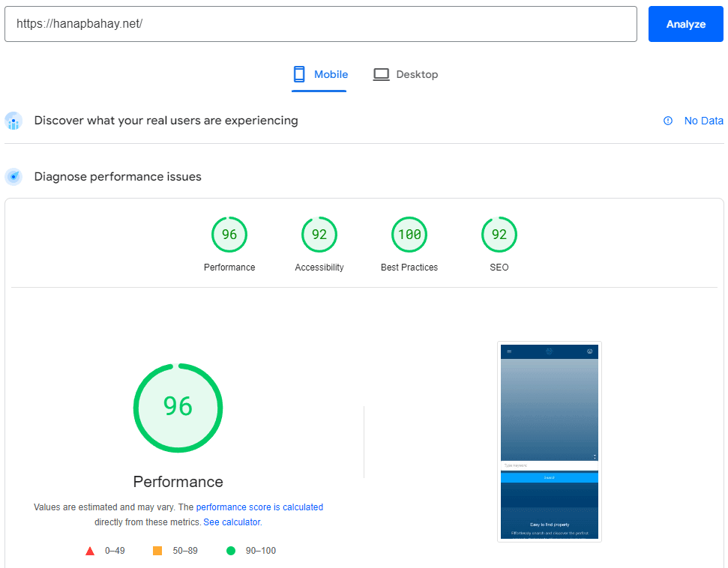Select the Accessibility score gauge
The image size is (728, 568).
tap(319, 235)
